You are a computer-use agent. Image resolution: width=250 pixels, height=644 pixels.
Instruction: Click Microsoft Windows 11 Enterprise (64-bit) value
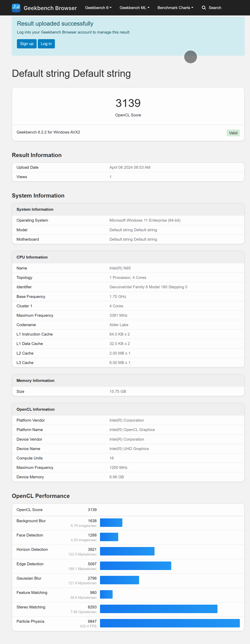[x=145, y=221]
